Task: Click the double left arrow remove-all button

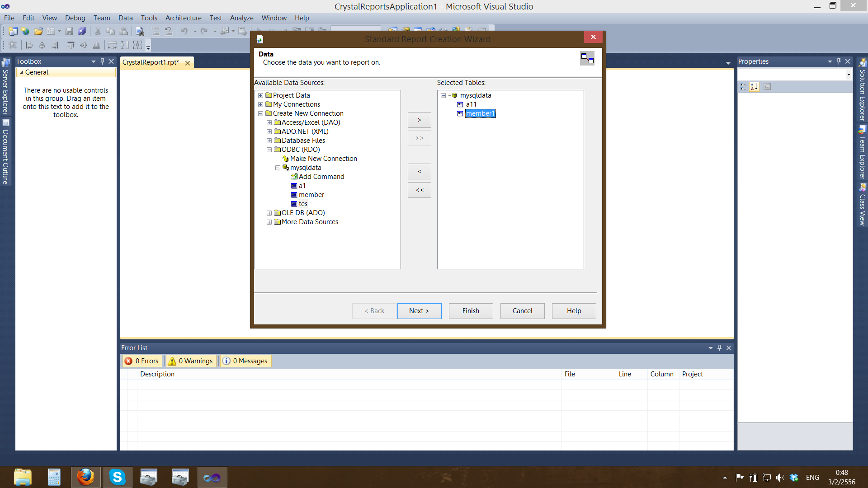Action: [419, 190]
